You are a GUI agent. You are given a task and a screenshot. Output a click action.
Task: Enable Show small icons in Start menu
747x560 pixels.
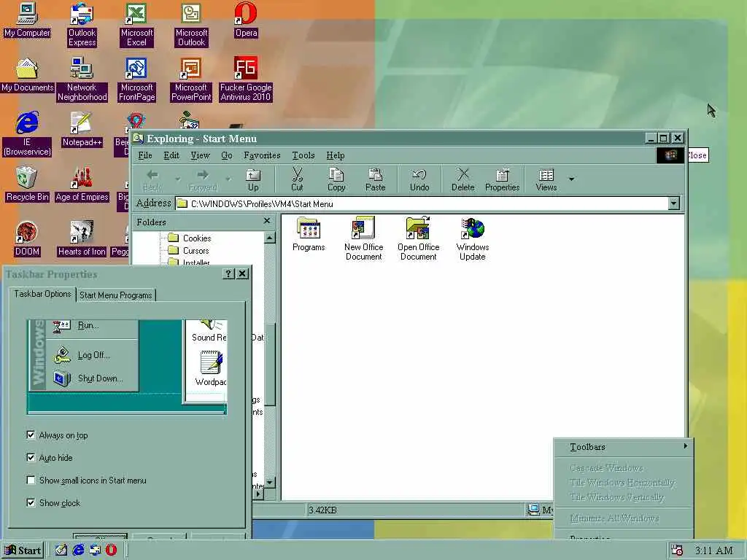(x=31, y=480)
